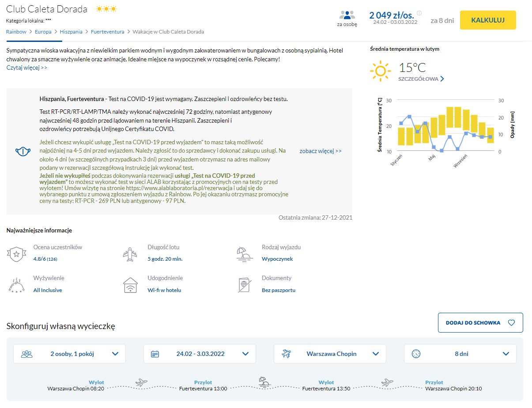532x408 pixels.
Task: Click the face mask COVID icon
Action: pos(22,152)
